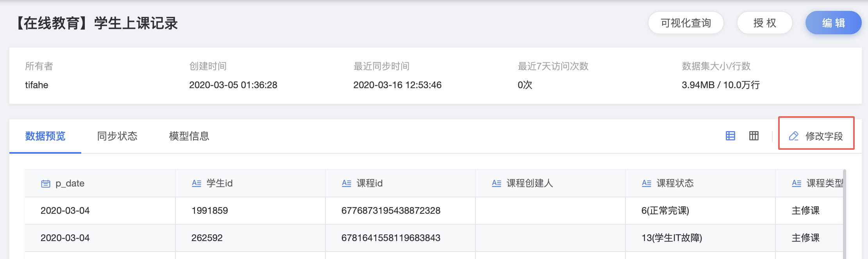
Task: Select the 课程创建人 column header
Action: pyautogui.click(x=550, y=183)
